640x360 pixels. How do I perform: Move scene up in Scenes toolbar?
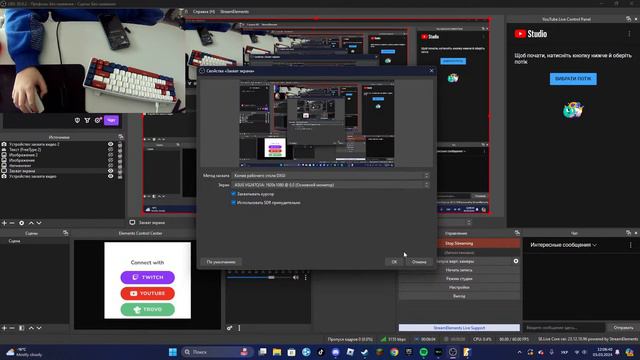(x=31, y=328)
